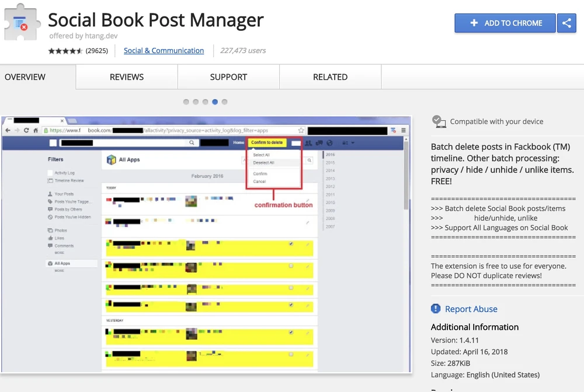584x392 pixels.
Task: Click the reload icon in preview browser
Action: point(26,130)
